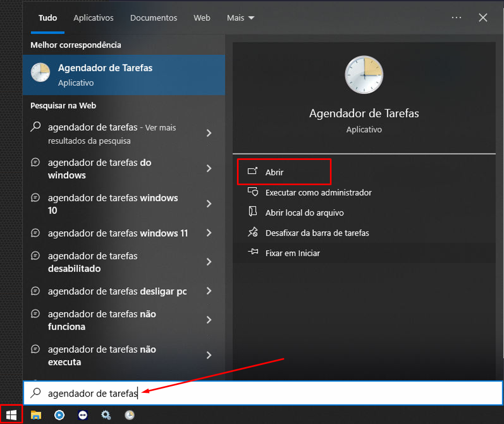Launch the blue play-circle app in taskbar
The image size is (504, 424).
click(60, 415)
